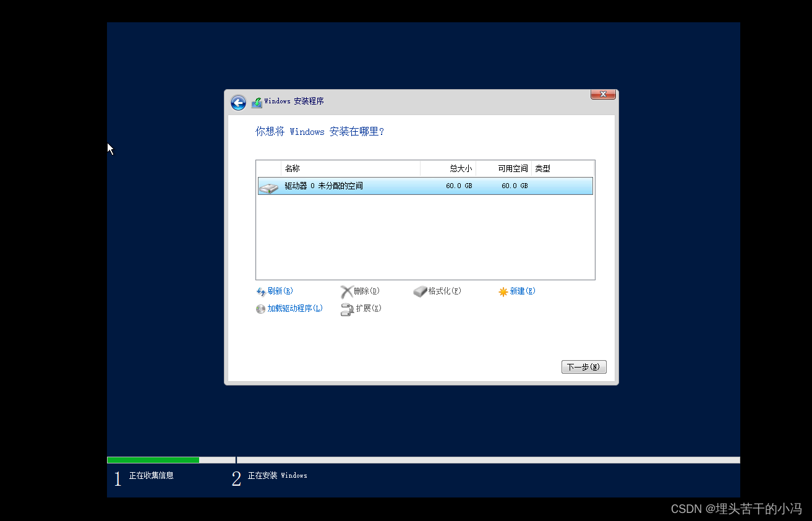Sort by 名称 column header

coord(351,168)
